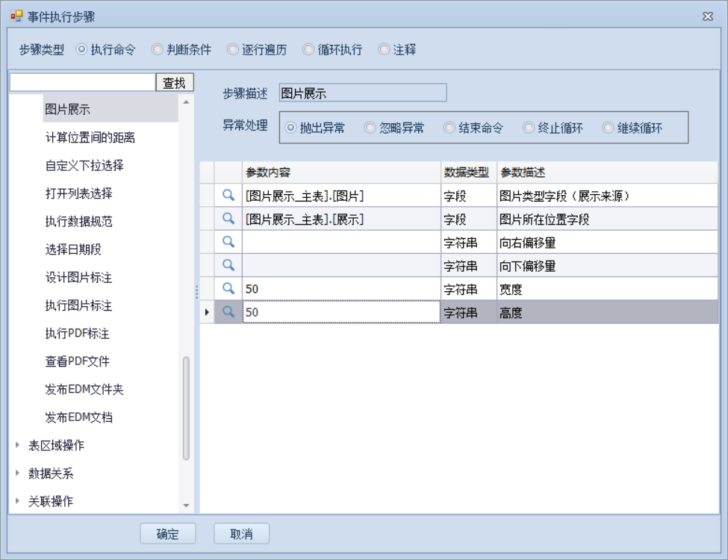Select 计算位置间的距离 command item
This screenshot has height=560, width=728.
point(90,137)
